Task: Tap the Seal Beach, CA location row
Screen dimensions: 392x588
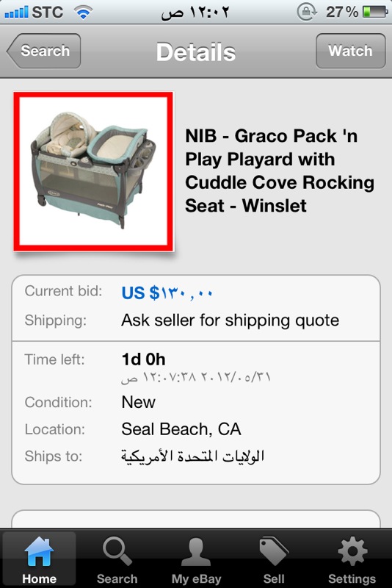Action: click(x=196, y=429)
